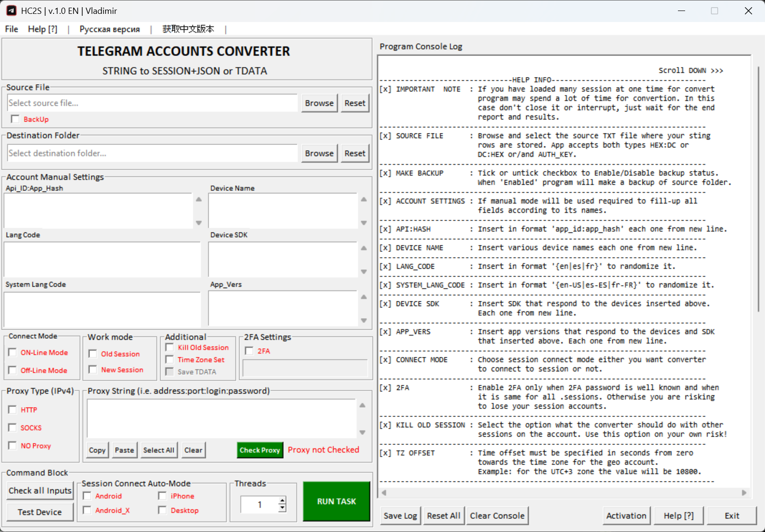
Task: Click Device SDK scroll down arrow
Action: click(x=364, y=272)
